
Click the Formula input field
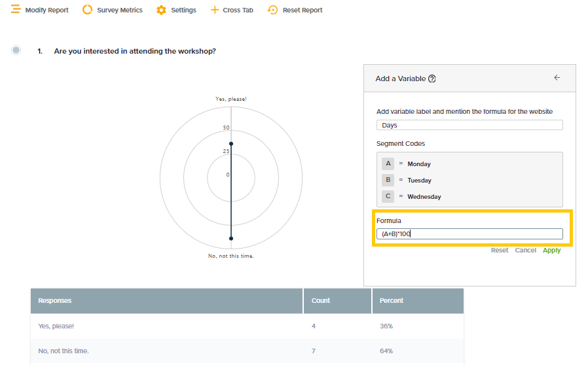click(469, 234)
